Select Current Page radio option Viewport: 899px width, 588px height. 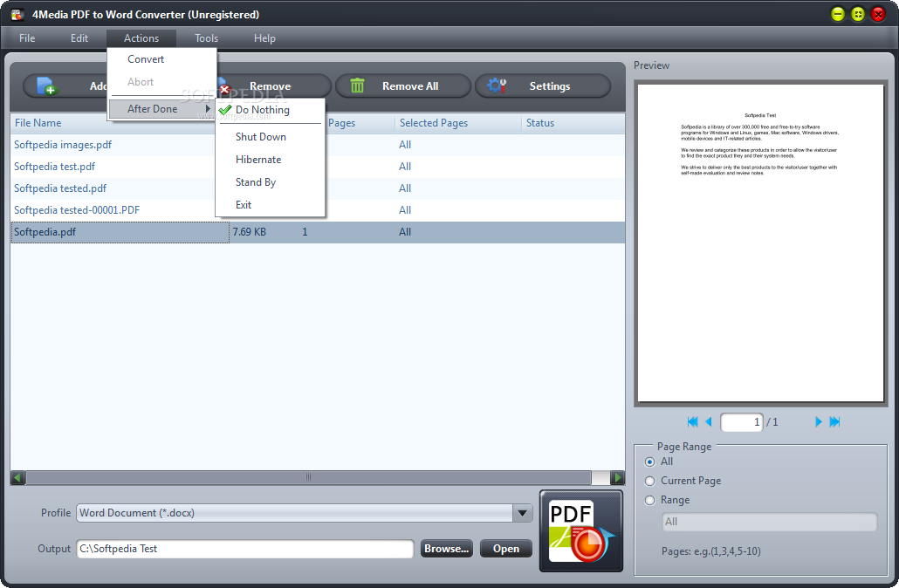(x=649, y=481)
